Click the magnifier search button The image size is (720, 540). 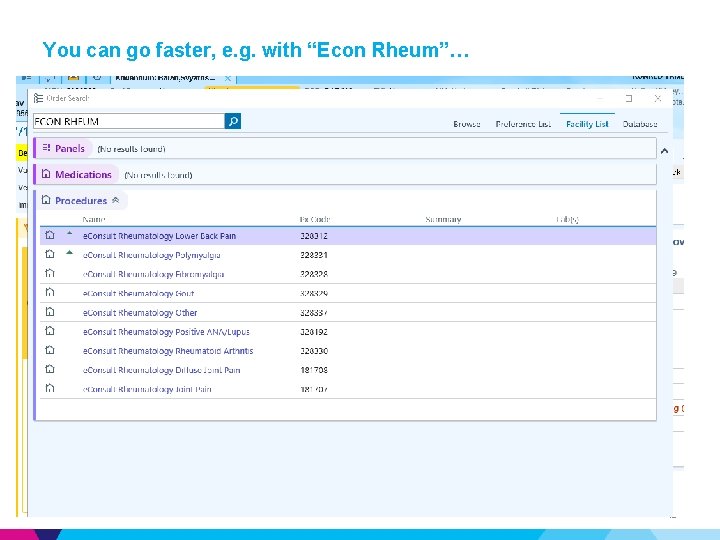coord(233,121)
